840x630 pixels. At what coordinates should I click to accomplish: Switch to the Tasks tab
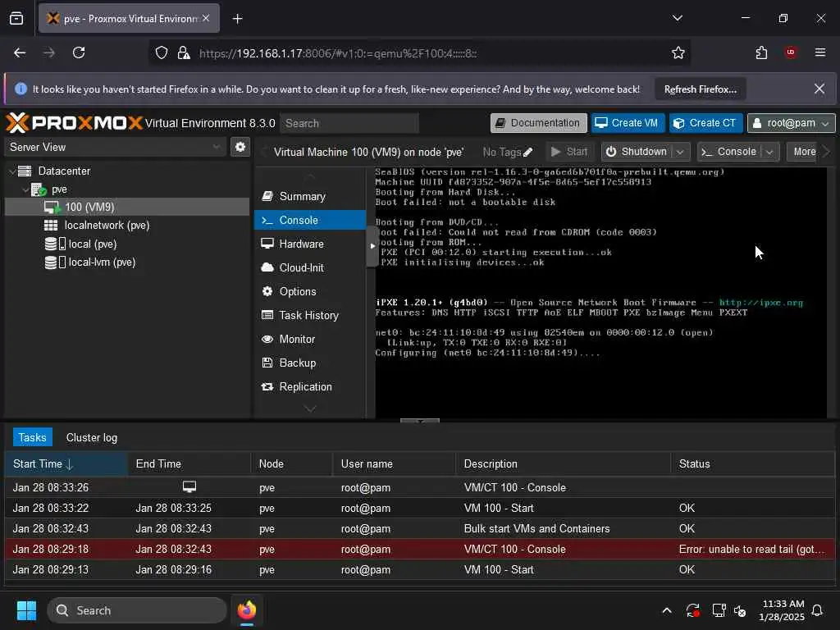point(33,438)
